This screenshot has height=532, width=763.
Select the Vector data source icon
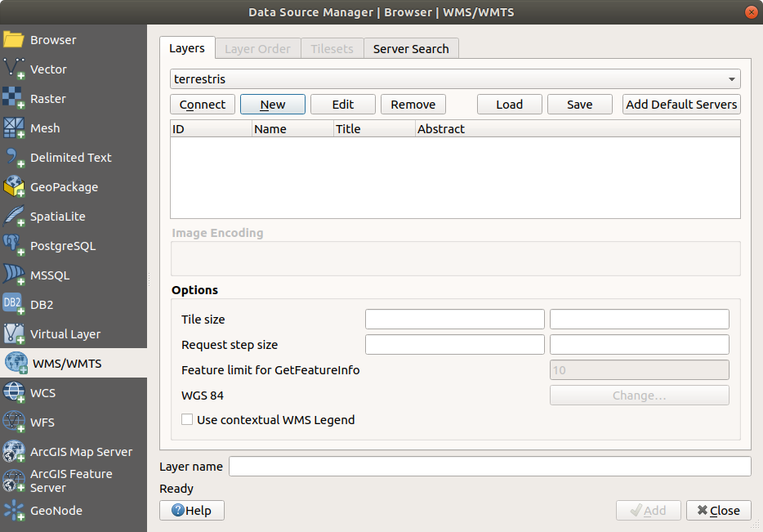[x=15, y=69]
